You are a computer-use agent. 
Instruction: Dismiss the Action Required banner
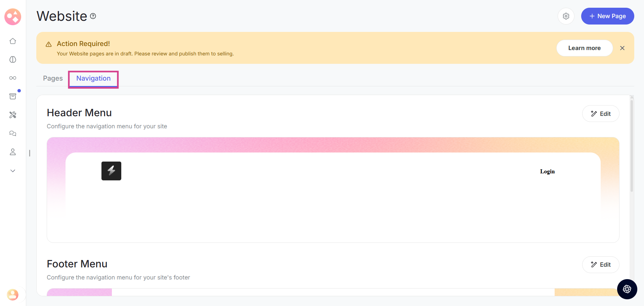click(622, 48)
